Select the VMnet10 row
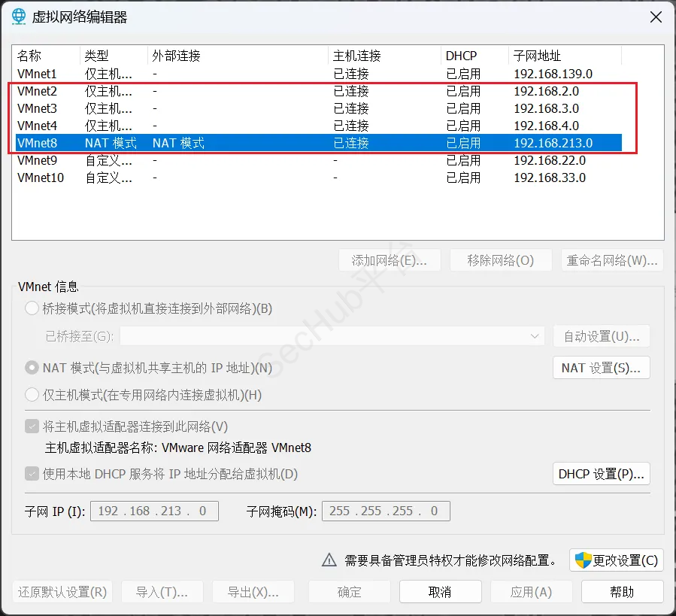 click(x=319, y=178)
